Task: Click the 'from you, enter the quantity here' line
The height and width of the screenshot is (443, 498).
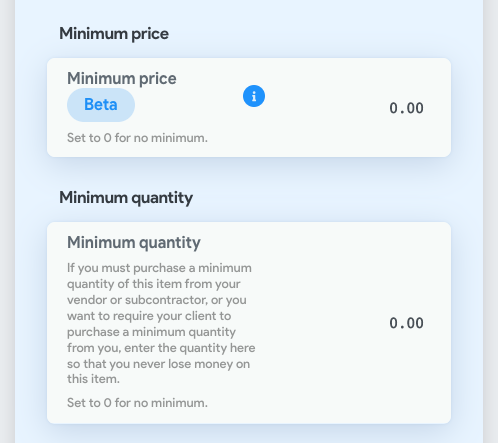Action: click(161, 348)
